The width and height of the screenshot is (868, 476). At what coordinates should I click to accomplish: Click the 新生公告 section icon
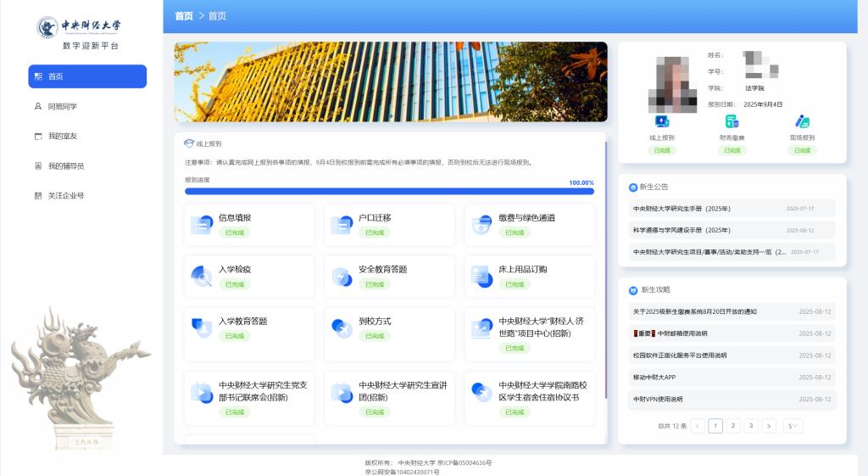pyautogui.click(x=632, y=188)
